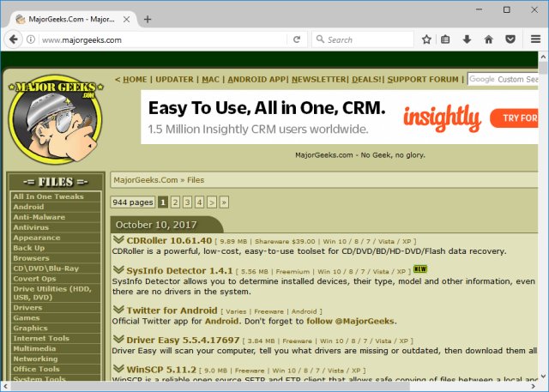Open a new tab with plus button

[x=148, y=18]
